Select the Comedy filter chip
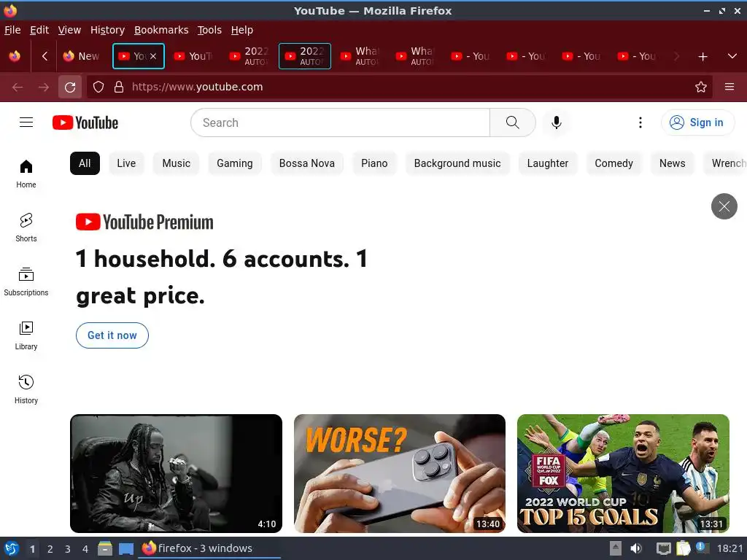The width and height of the screenshot is (747, 560). pos(614,163)
